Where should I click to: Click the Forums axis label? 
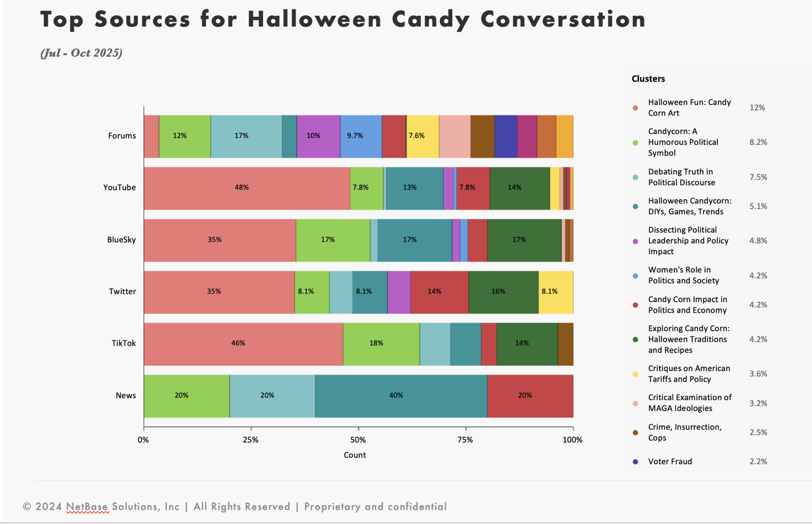122,136
